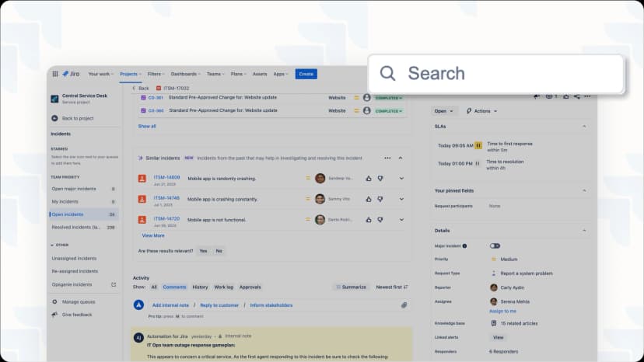Expand the ITSM-14746 incident row chevron
The width and height of the screenshot is (644, 362).
pyautogui.click(x=401, y=199)
